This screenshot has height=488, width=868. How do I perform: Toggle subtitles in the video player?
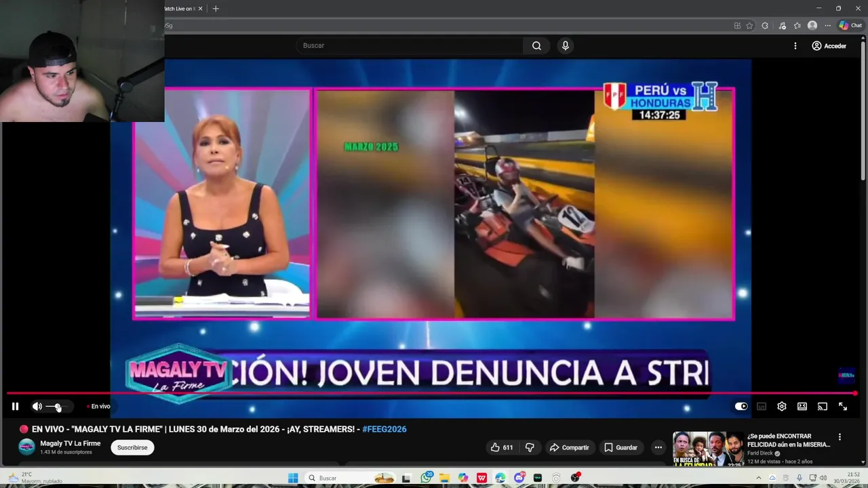point(762,406)
